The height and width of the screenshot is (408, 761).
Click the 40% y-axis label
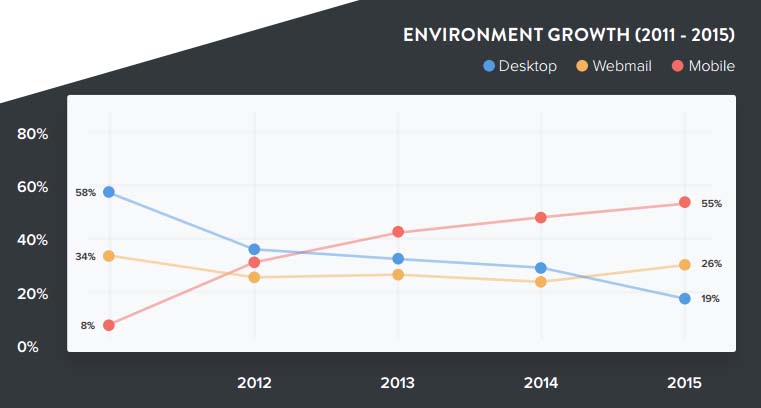tap(33, 240)
